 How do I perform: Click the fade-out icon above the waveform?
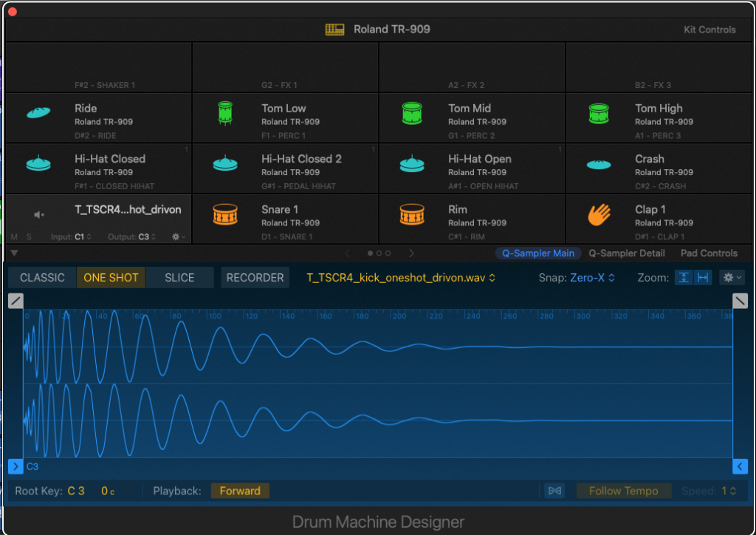[740, 301]
